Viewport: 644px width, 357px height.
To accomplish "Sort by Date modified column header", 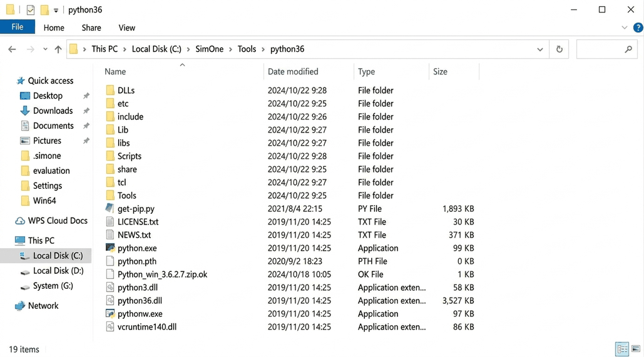I will tap(293, 71).
